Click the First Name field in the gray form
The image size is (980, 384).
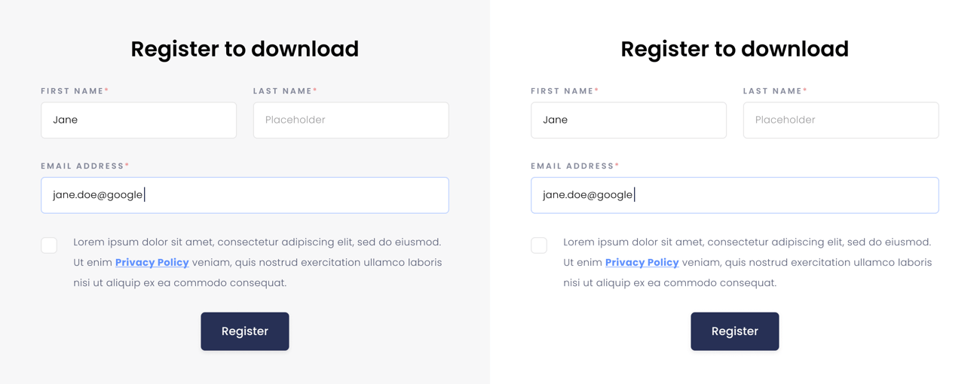[x=139, y=120]
